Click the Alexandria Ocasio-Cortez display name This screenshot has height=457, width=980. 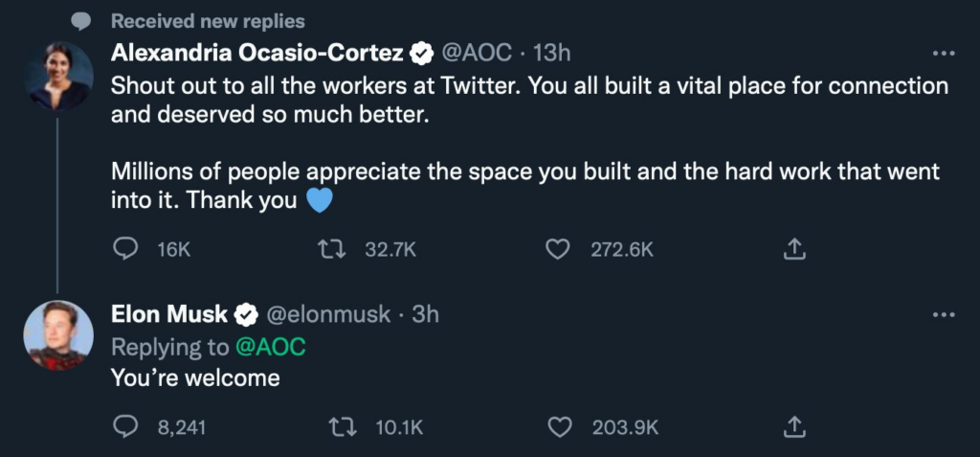tap(257, 52)
